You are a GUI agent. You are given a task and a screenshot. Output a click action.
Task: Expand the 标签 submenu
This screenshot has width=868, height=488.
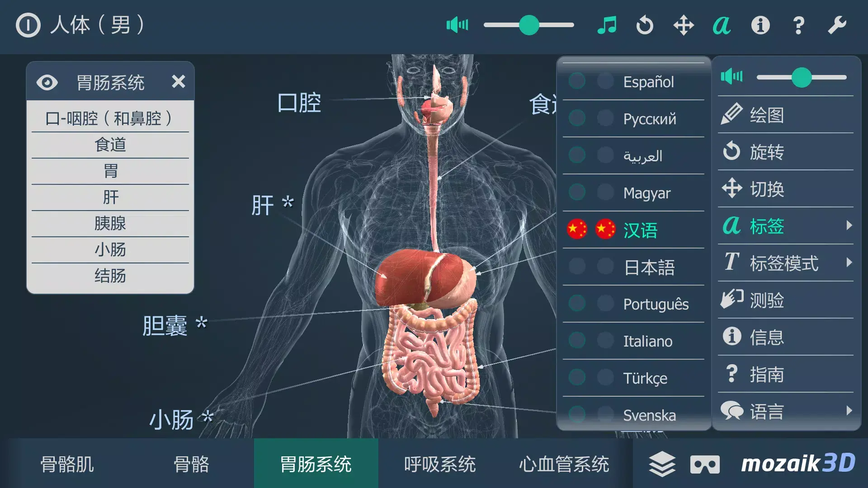(769, 227)
